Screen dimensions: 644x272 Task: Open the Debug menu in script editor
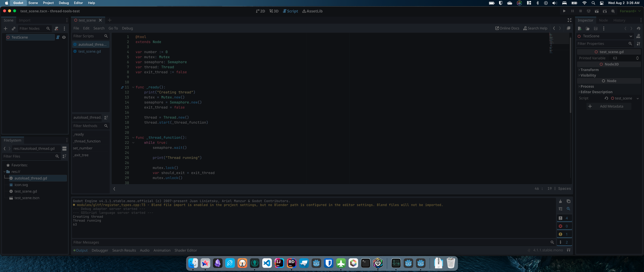point(127,28)
